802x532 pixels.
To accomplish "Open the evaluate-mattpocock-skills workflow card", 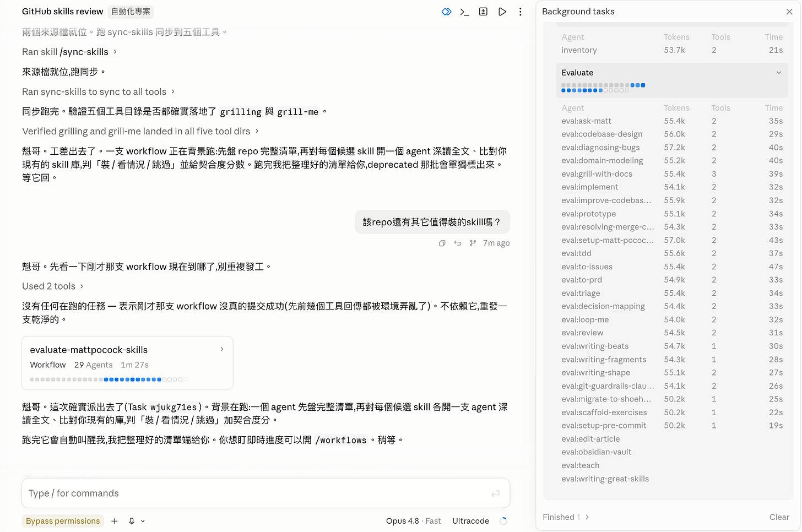I will point(127,363).
